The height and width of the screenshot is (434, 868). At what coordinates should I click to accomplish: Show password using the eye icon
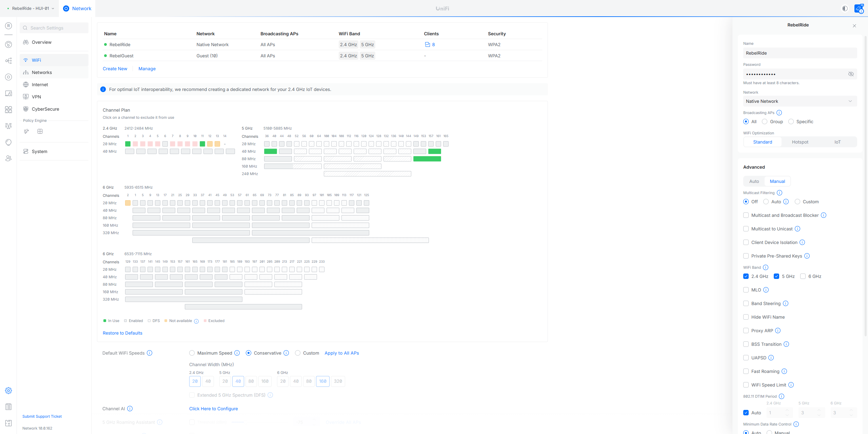[x=851, y=74]
